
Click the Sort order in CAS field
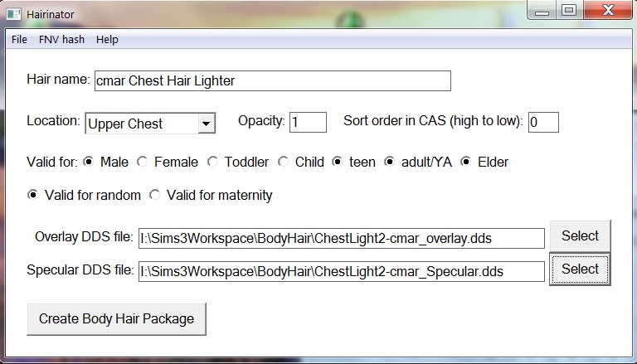click(543, 122)
